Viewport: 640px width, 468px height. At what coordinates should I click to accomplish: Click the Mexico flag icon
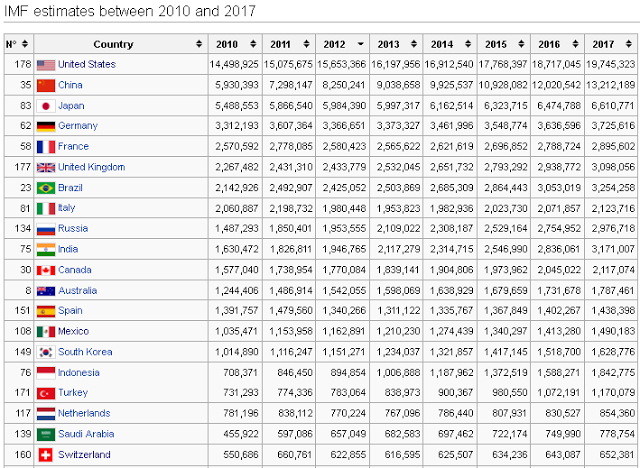46,332
